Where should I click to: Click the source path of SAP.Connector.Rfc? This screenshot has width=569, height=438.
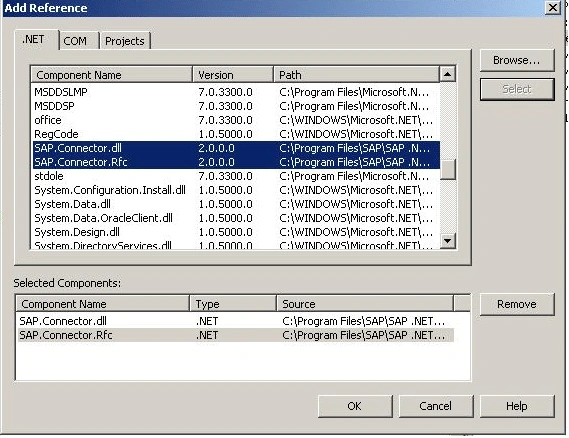[364, 335]
